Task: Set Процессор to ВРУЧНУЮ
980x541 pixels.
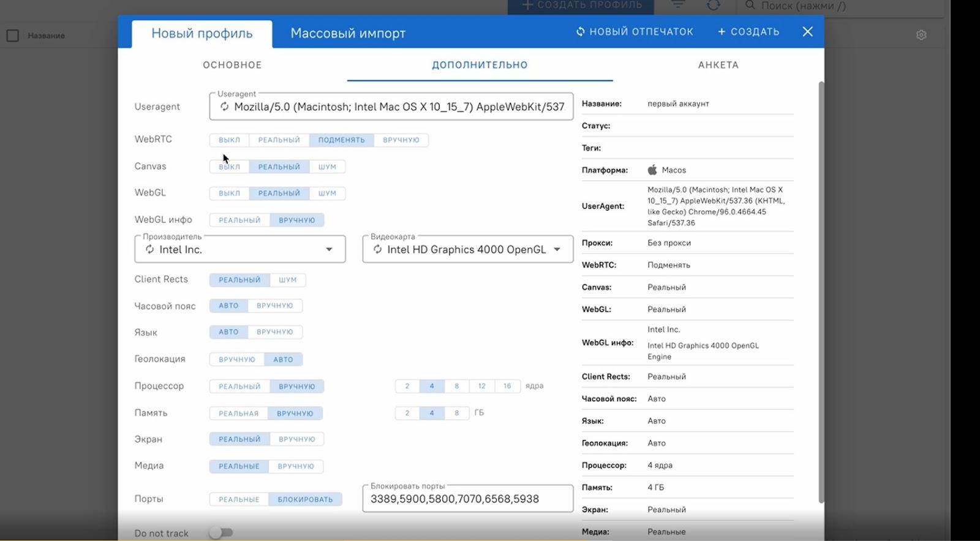Action: 297,387
